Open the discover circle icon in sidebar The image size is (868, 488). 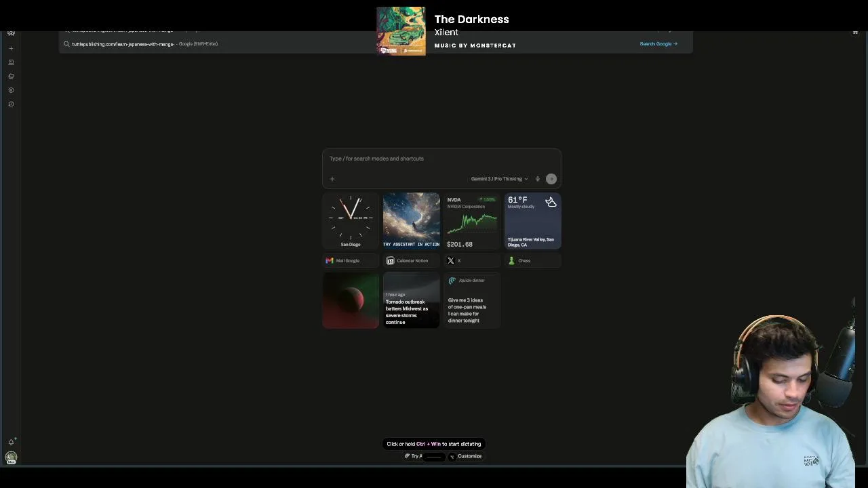tap(11, 90)
